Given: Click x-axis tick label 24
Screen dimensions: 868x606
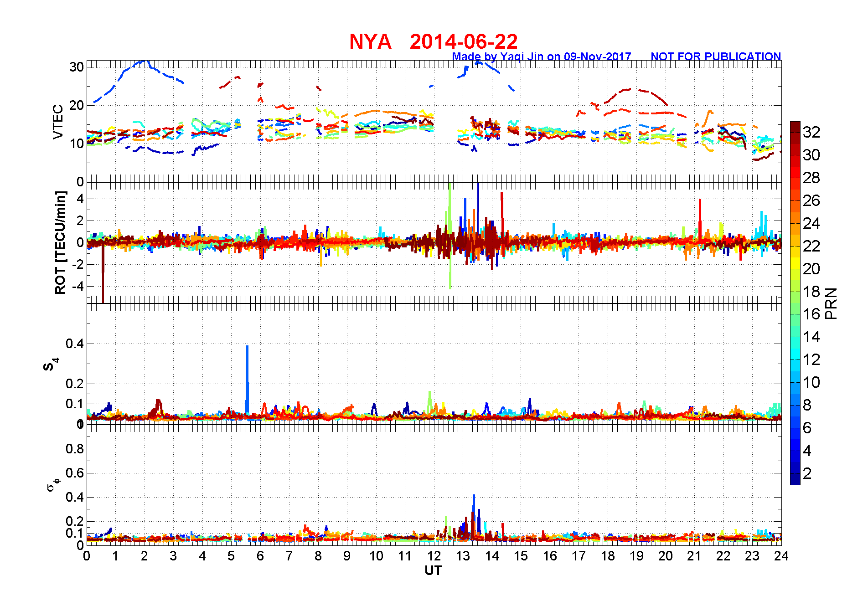Looking at the screenshot, I should click(x=781, y=556).
